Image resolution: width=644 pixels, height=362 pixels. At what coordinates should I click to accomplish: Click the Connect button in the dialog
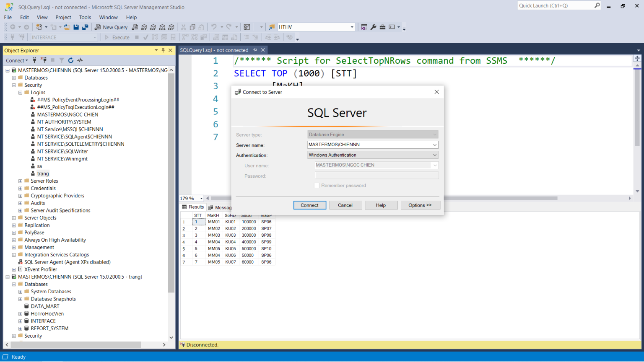click(x=310, y=205)
